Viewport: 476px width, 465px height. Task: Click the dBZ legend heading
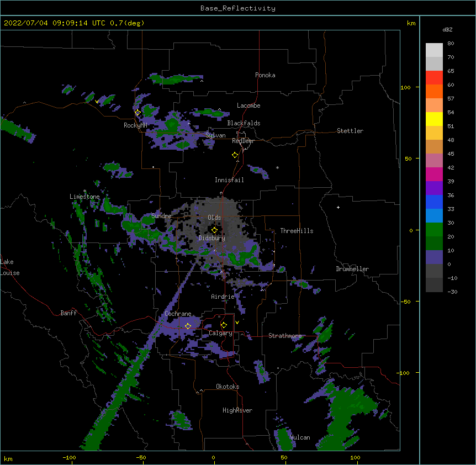point(447,29)
